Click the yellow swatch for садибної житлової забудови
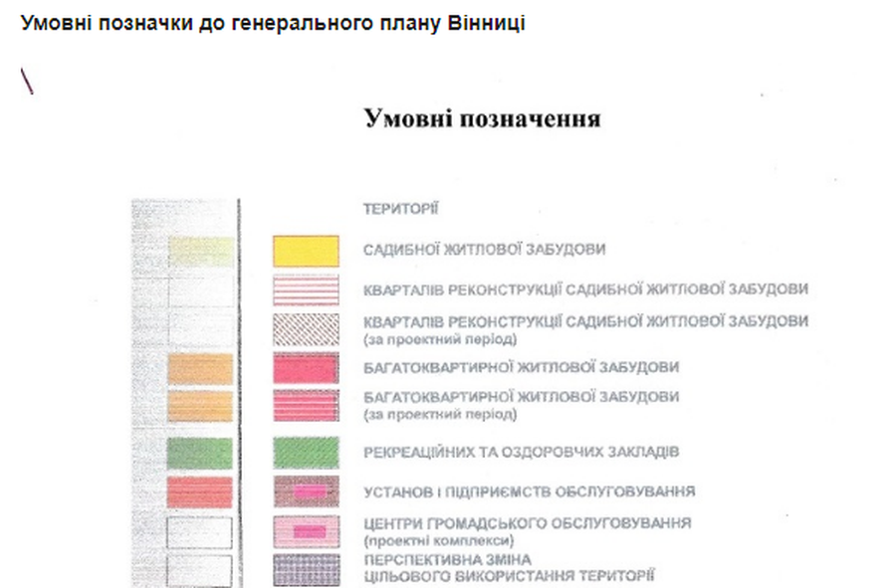 [x=306, y=251]
